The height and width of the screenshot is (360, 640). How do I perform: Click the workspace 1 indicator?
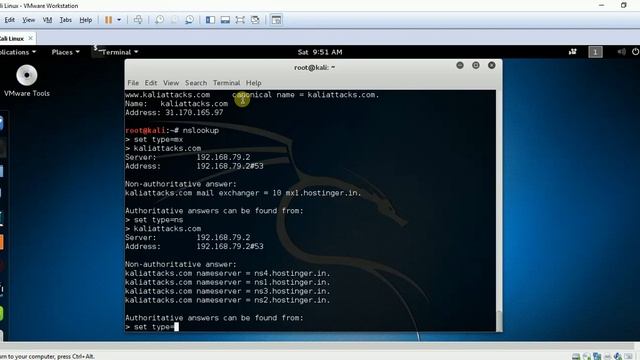(595, 52)
